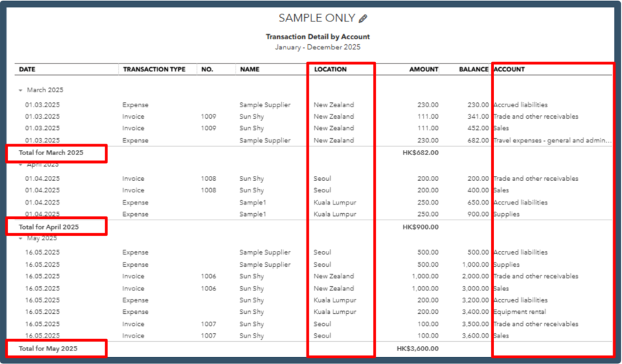622x364 pixels.
Task: Open the Transaction Detail by Account title
Action: click(x=318, y=36)
